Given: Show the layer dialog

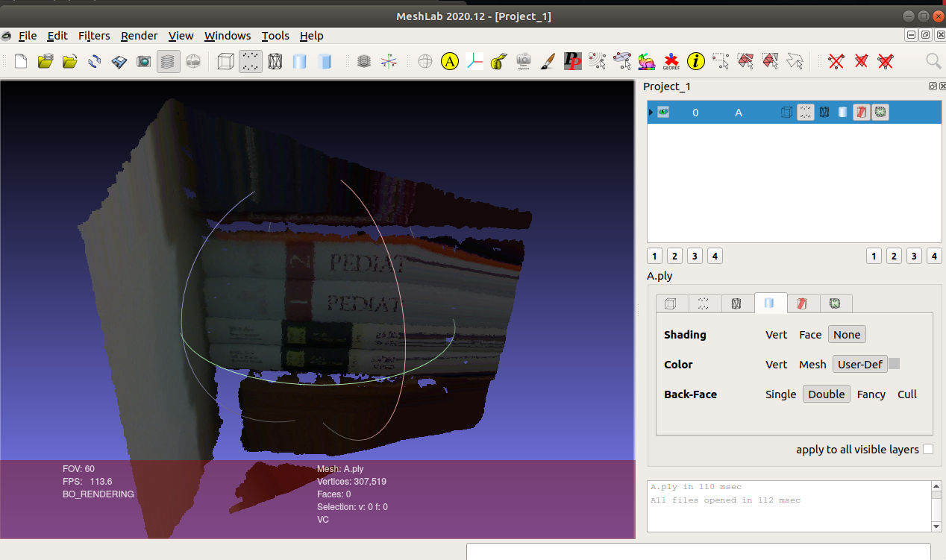Looking at the screenshot, I should [x=168, y=61].
